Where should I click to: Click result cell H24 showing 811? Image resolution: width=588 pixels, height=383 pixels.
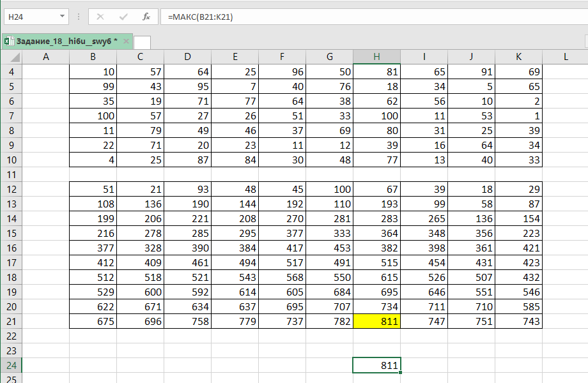click(x=376, y=365)
